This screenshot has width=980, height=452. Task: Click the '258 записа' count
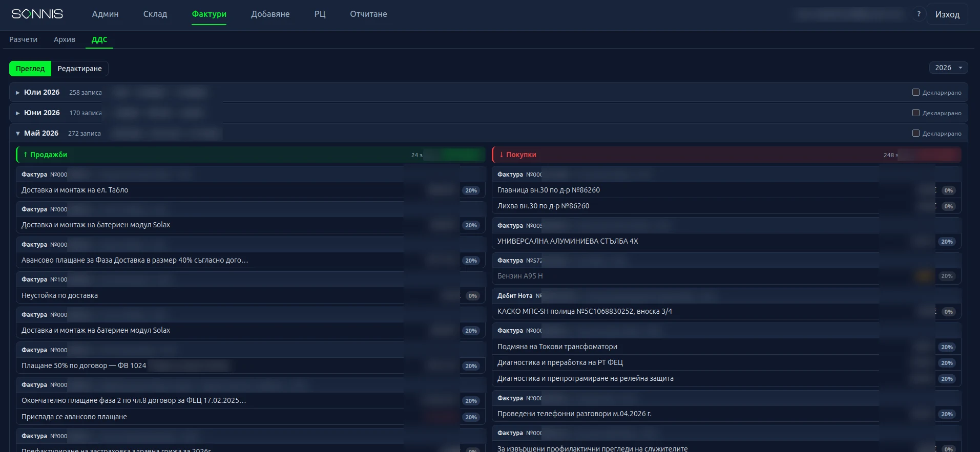click(x=86, y=93)
